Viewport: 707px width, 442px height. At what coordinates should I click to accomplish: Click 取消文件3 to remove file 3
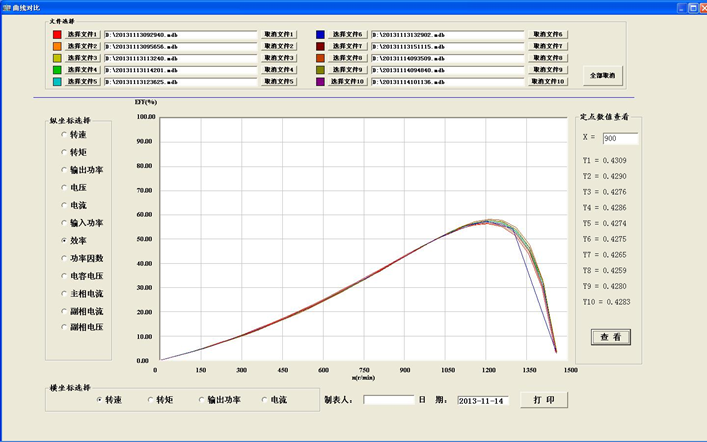pyautogui.click(x=279, y=58)
